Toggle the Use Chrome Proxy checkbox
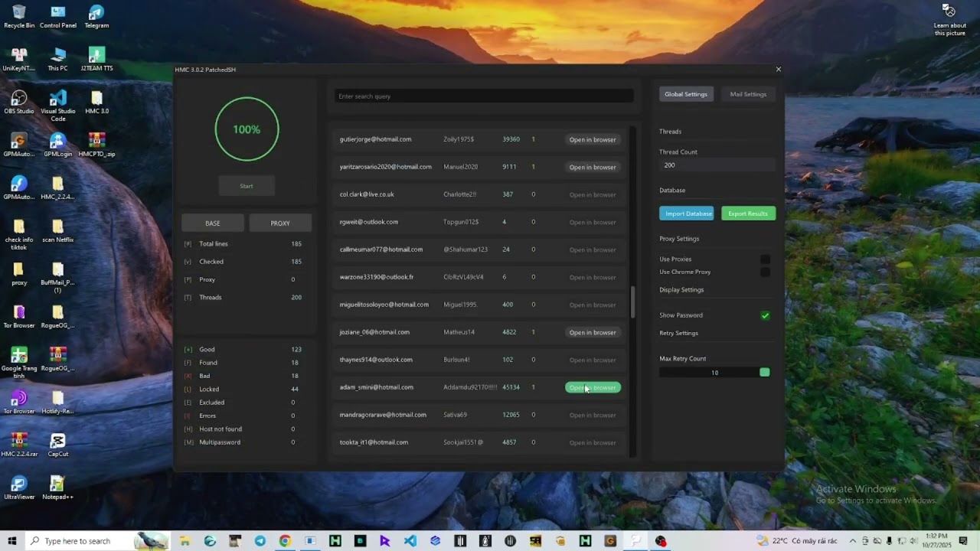 pyautogui.click(x=765, y=272)
